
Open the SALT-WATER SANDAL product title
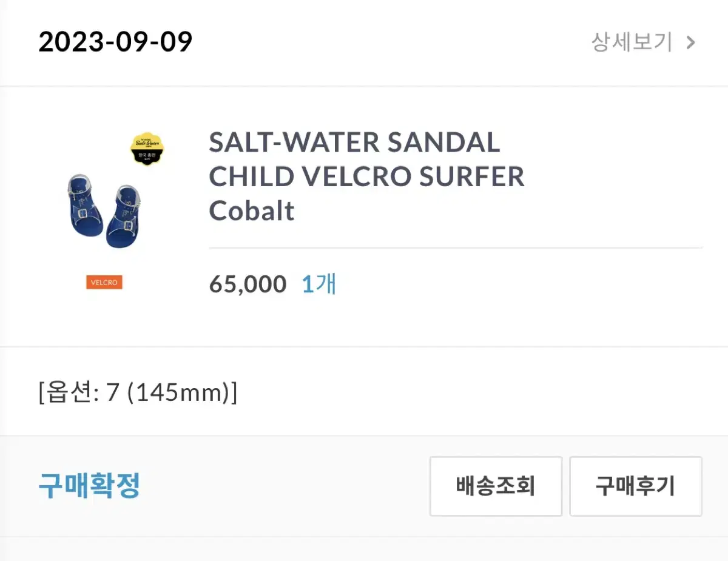pyautogui.click(x=355, y=143)
